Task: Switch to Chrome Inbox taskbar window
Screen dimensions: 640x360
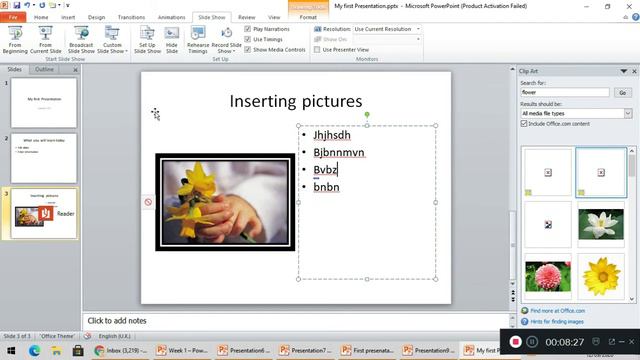Action: click(121, 351)
